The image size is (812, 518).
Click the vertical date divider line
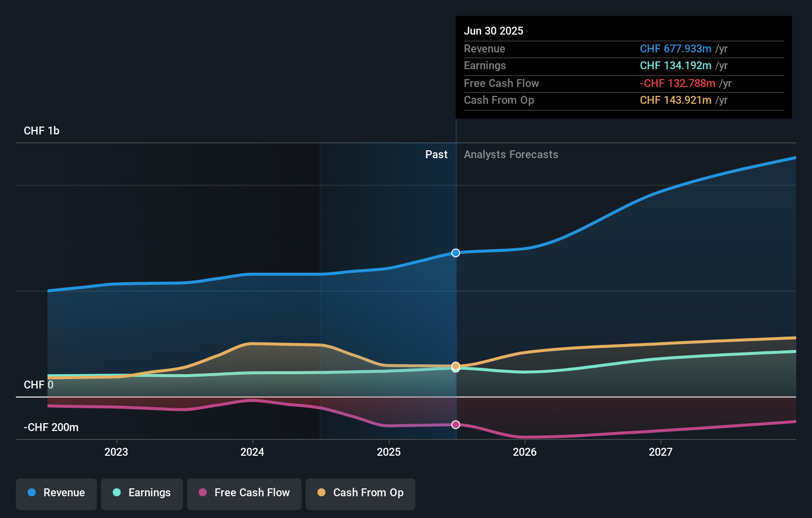(x=456, y=297)
